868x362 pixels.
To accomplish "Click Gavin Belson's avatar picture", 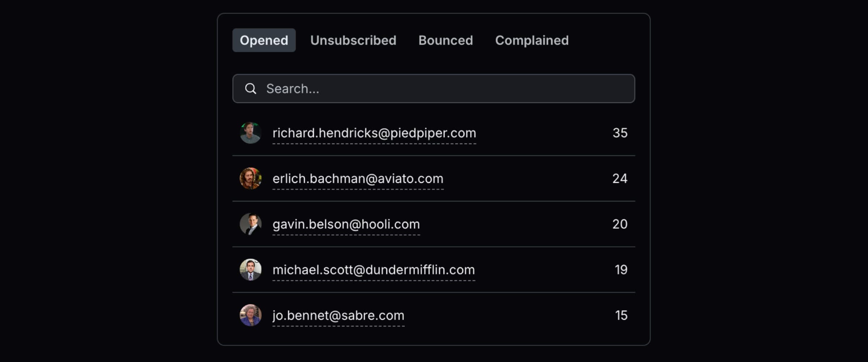I will click(251, 224).
